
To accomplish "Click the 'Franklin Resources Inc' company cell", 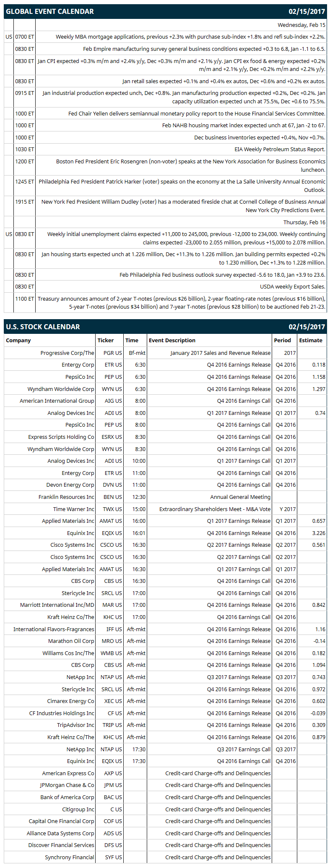I will click(x=66, y=497).
